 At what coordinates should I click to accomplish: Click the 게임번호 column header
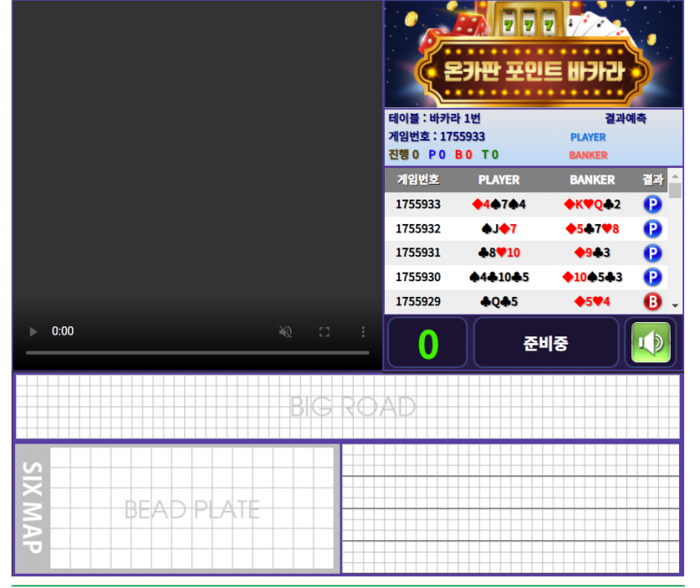tap(418, 180)
